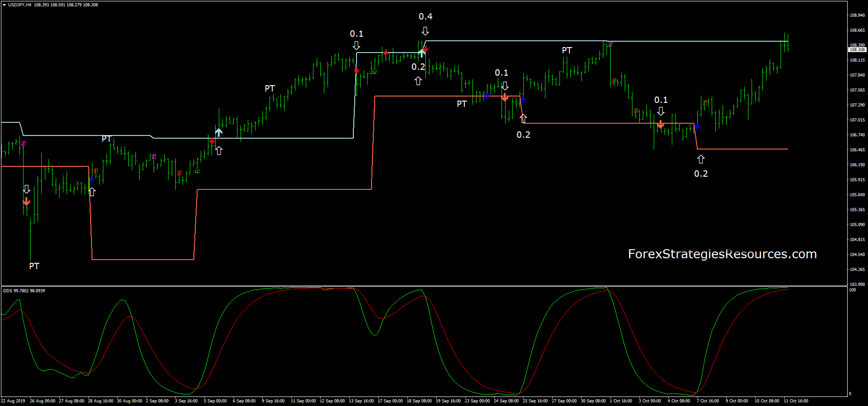Click the 2 Sep 08:00 time label

click(x=157, y=401)
